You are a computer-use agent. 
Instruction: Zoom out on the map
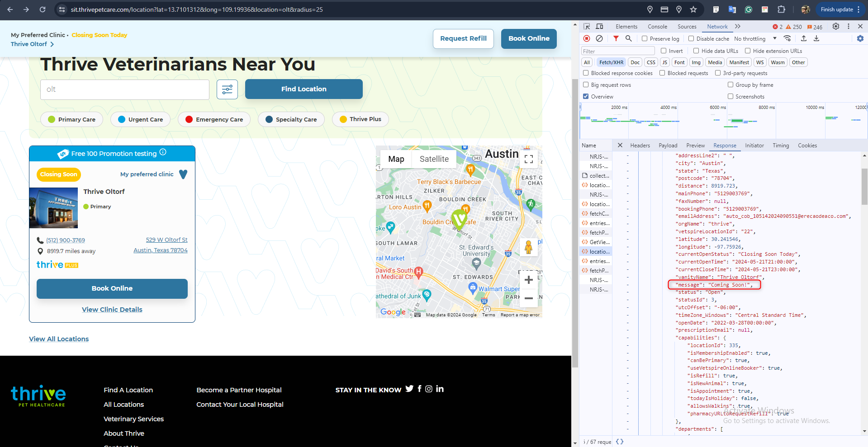tap(529, 298)
